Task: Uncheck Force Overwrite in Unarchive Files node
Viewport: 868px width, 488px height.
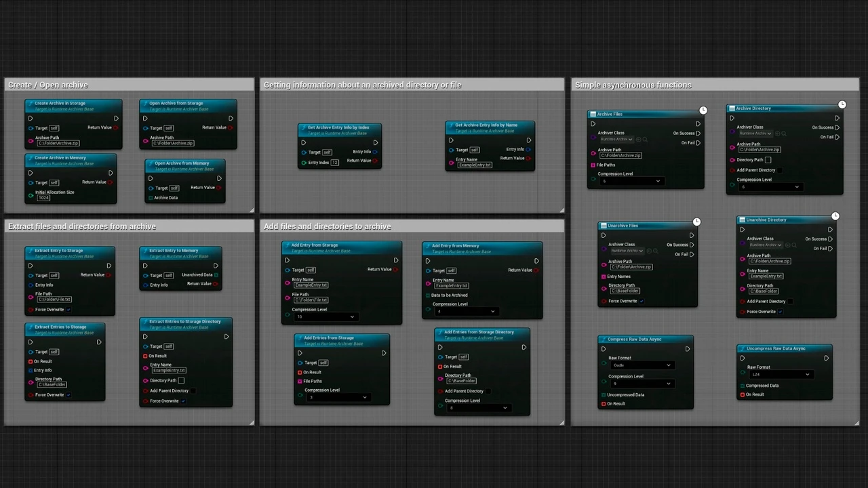Action: tap(642, 301)
